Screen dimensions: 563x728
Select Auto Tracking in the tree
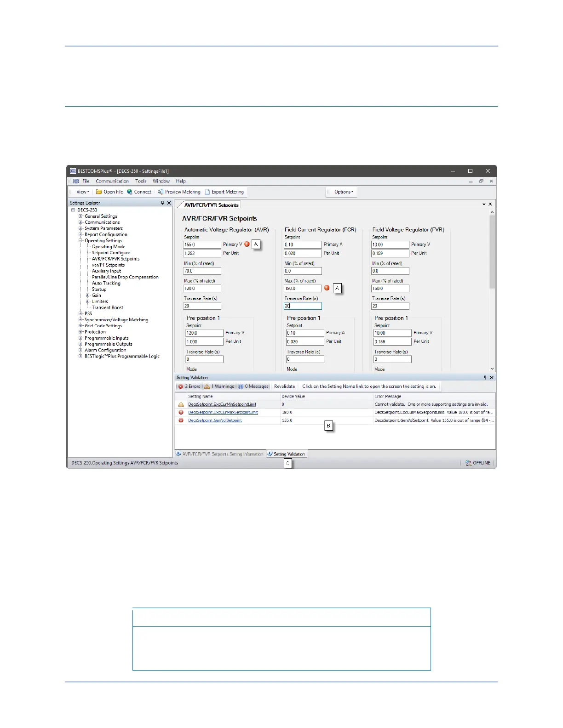point(106,283)
